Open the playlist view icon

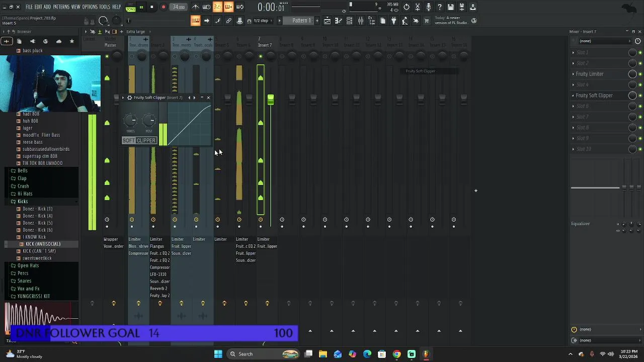point(327,21)
